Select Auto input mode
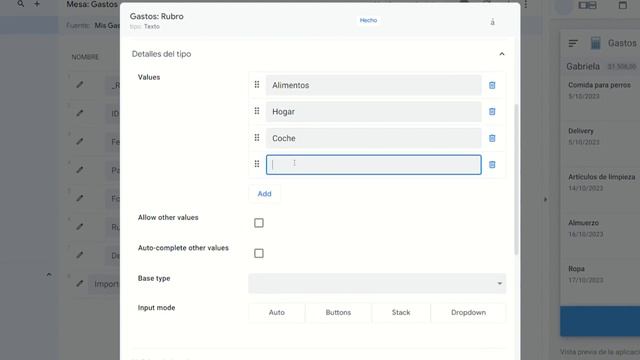Image resolution: width=640 pixels, height=360 pixels. tap(277, 312)
